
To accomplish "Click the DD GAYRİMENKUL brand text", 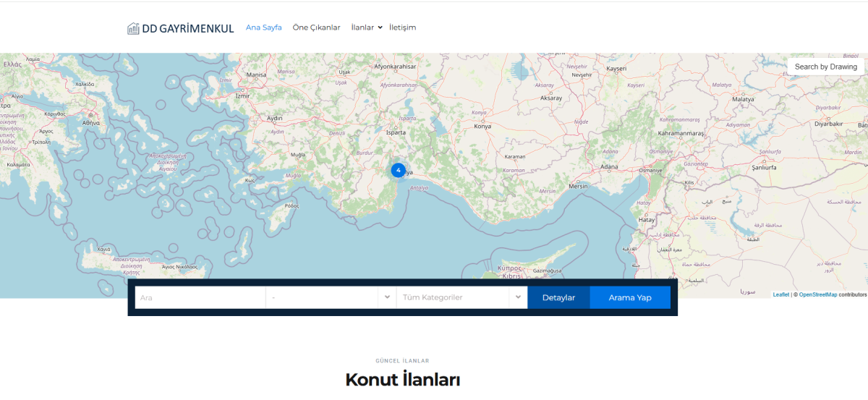I will click(x=188, y=28).
